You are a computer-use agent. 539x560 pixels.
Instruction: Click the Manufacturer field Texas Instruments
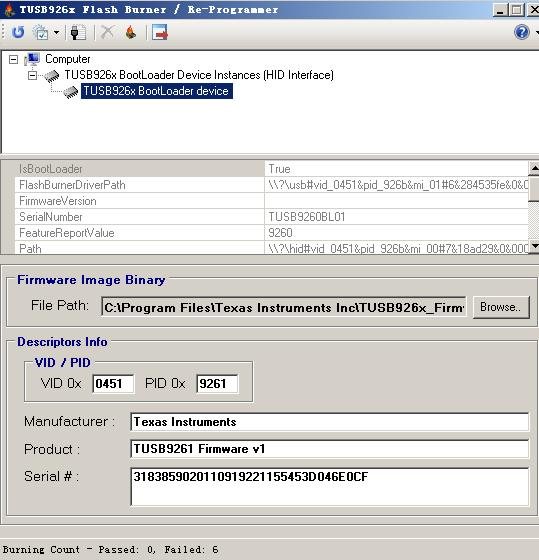[329, 422]
